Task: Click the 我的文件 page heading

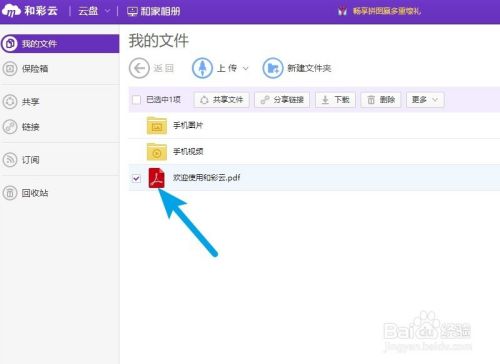Action: [159, 41]
